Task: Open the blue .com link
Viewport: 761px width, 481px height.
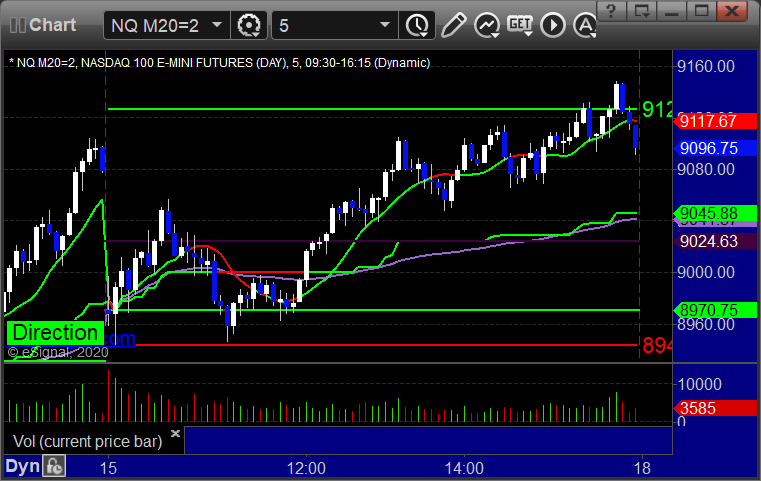Action: click(x=120, y=338)
